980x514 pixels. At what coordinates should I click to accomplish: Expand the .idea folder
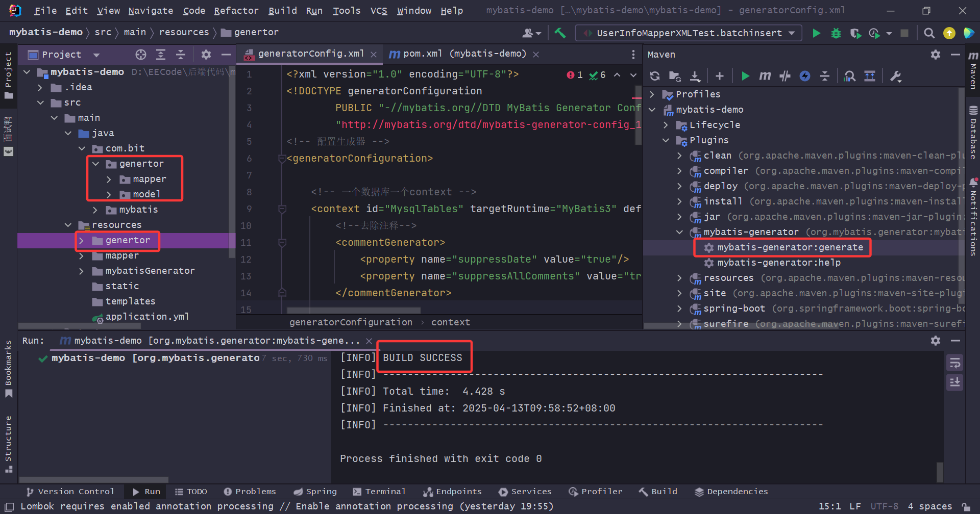point(40,88)
